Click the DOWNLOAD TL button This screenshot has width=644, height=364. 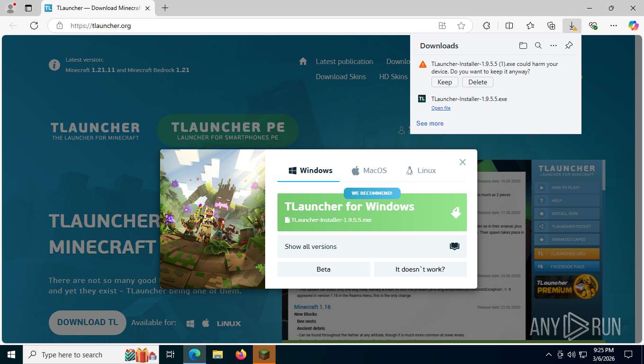pyautogui.click(x=88, y=323)
